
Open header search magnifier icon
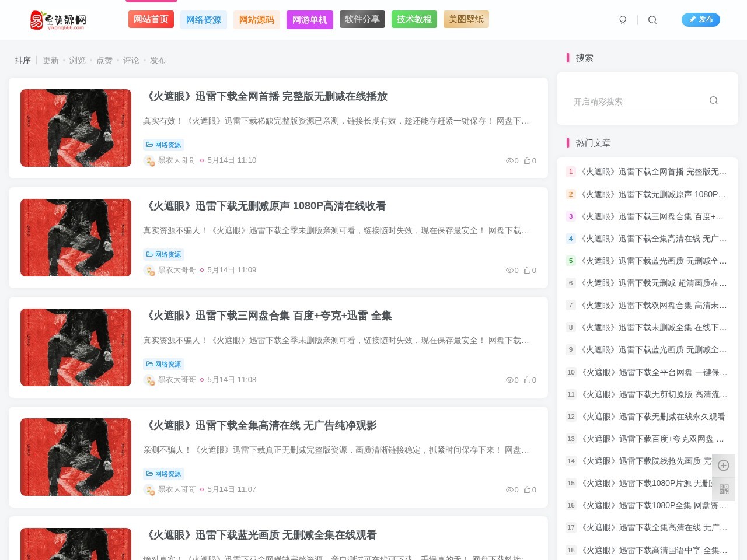(x=652, y=20)
